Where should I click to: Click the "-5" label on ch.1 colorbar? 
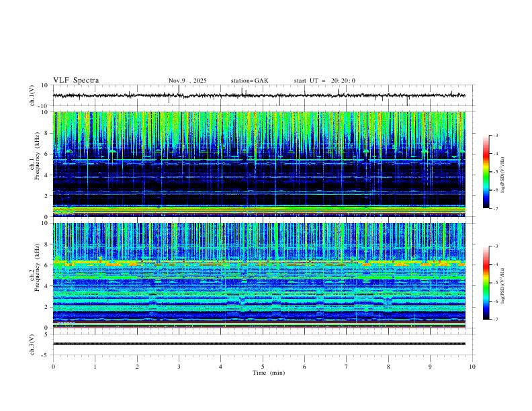pyautogui.click(x=495, y=172)
